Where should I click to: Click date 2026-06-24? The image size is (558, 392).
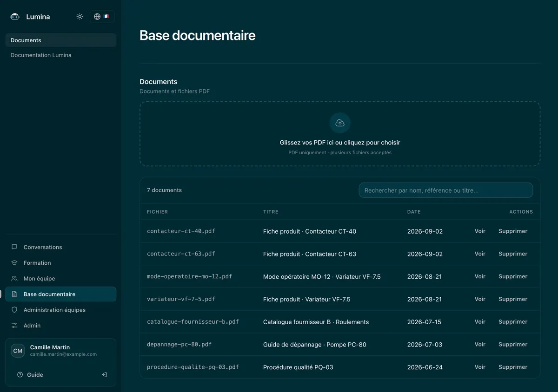pyautogui.click(x=425, y=367)
